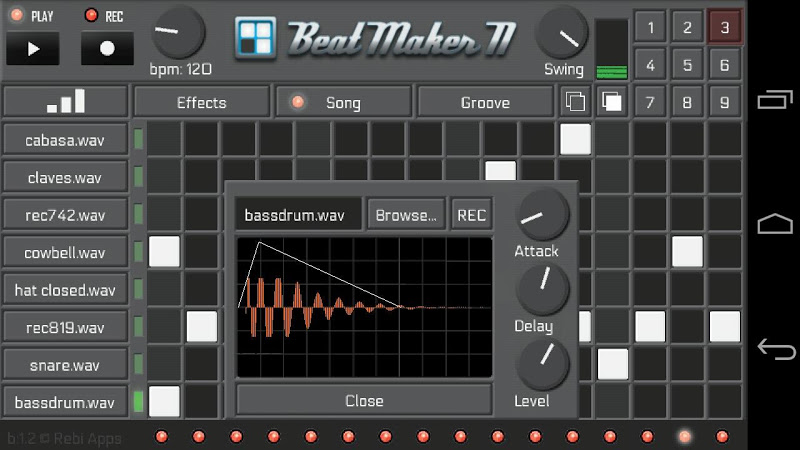The image size is (800, 450).
Task: Select pattern 9
Action: point(724,102)
